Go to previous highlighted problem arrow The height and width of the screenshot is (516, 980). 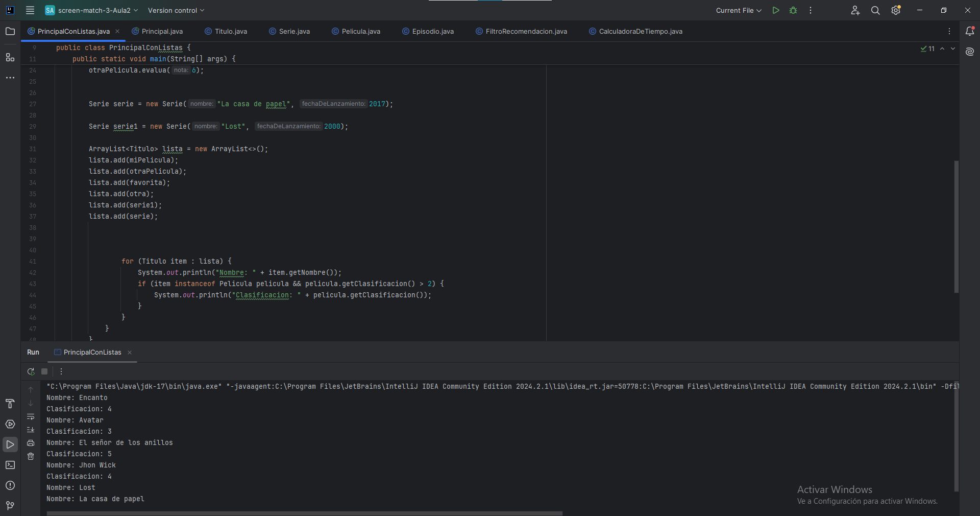click(x=942, y=49)
